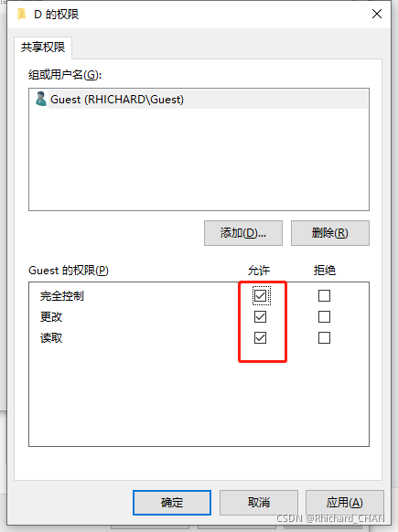Check 拒绝 for 完全控制
398x532 pixels.
coord(324,295)
